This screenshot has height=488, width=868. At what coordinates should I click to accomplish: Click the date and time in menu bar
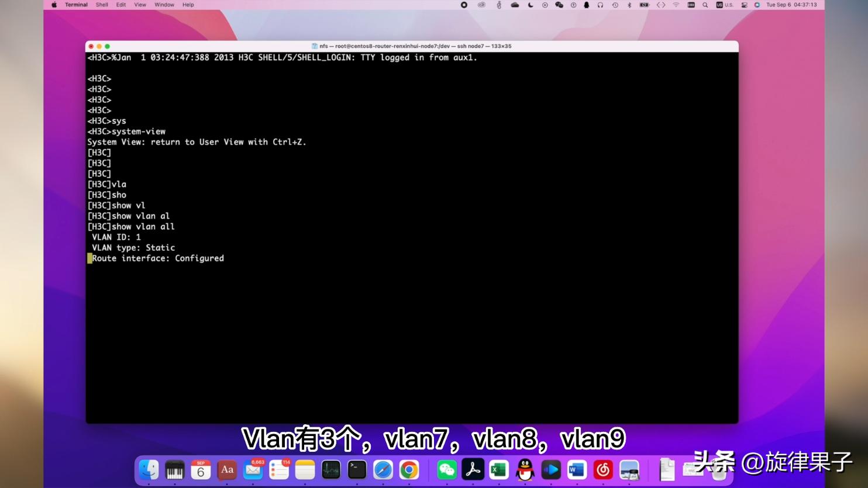[x=791, y=5]
